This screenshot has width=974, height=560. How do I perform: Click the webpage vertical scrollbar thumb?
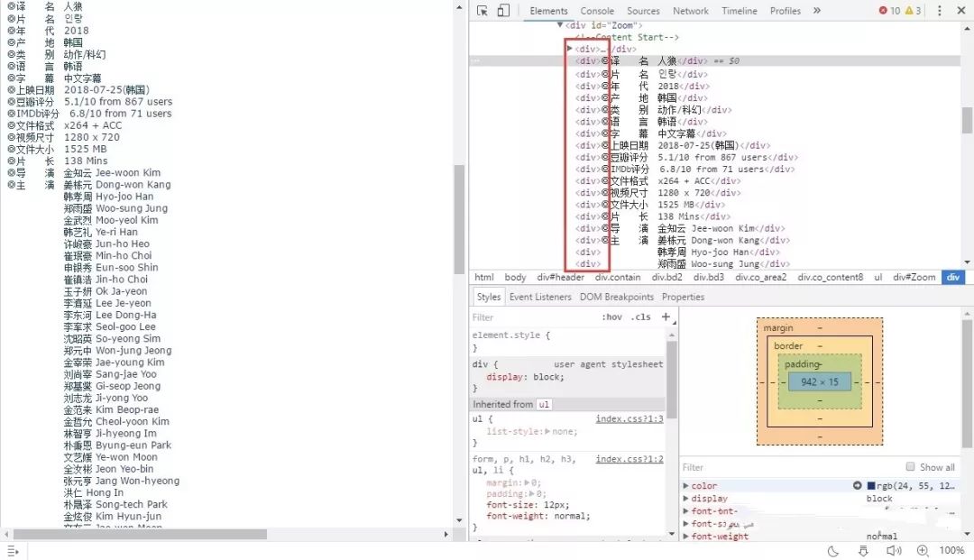click(459, 220)
